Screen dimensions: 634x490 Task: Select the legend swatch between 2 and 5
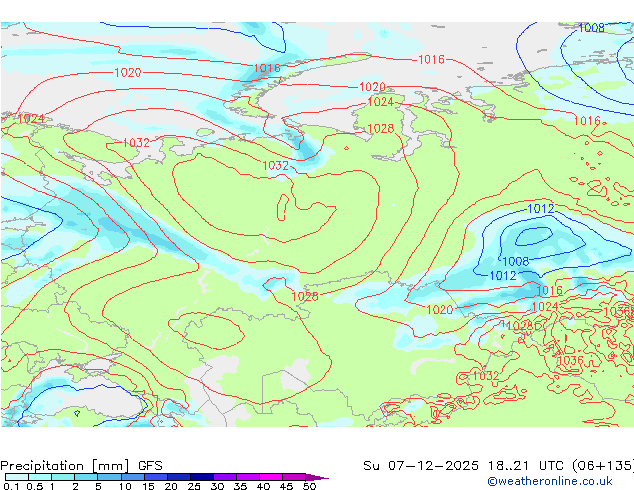point(86,477)
